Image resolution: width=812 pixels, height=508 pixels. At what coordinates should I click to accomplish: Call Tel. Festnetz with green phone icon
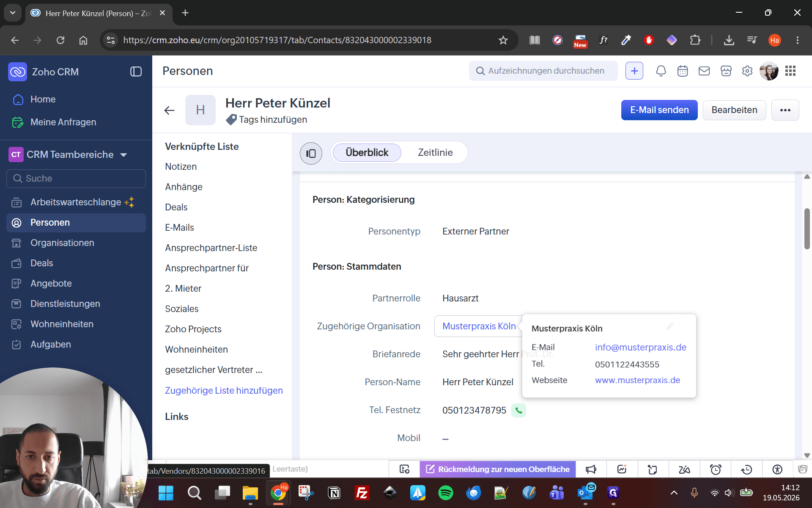(x=519, y=410)
